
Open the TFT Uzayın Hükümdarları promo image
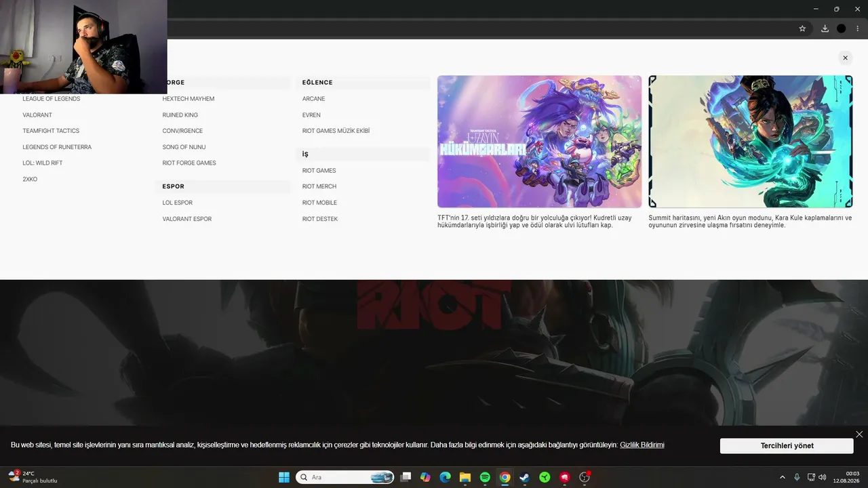pos(540,142)
